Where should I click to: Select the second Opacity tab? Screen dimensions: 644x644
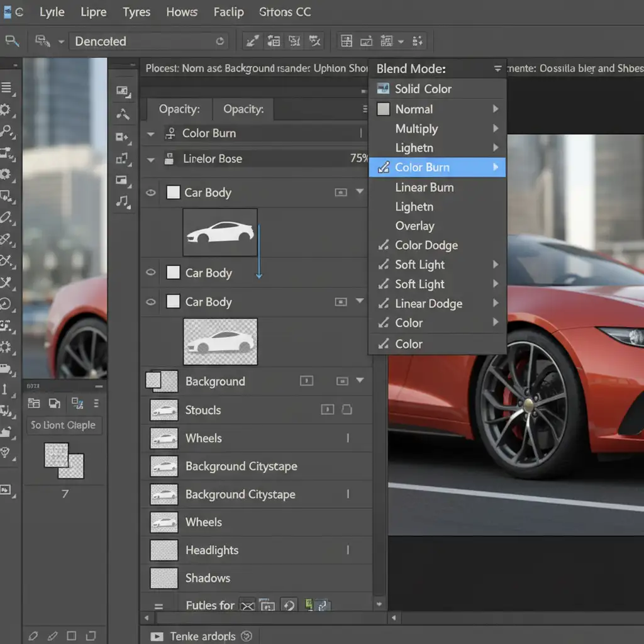[243, 109]
